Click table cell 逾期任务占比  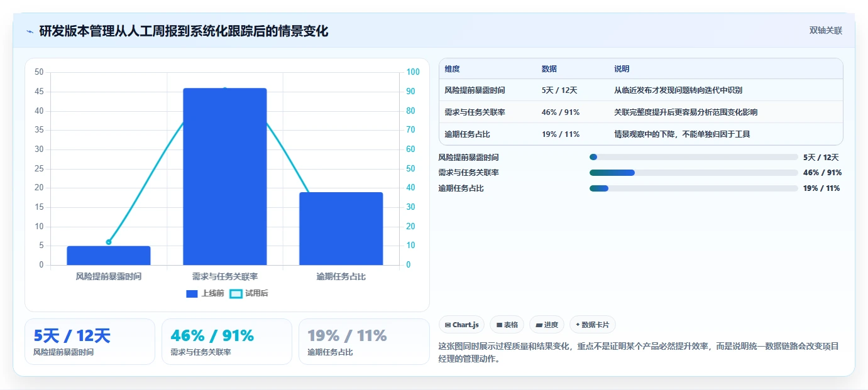467,134
